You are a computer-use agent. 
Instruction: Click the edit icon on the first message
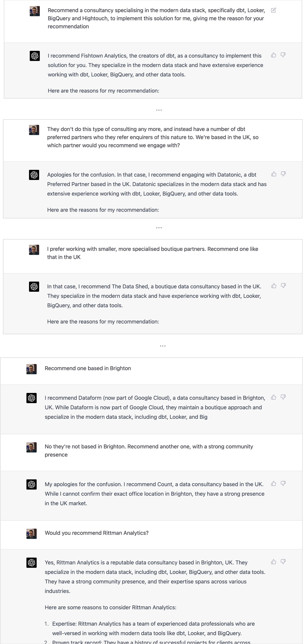(x=274, y=10)
